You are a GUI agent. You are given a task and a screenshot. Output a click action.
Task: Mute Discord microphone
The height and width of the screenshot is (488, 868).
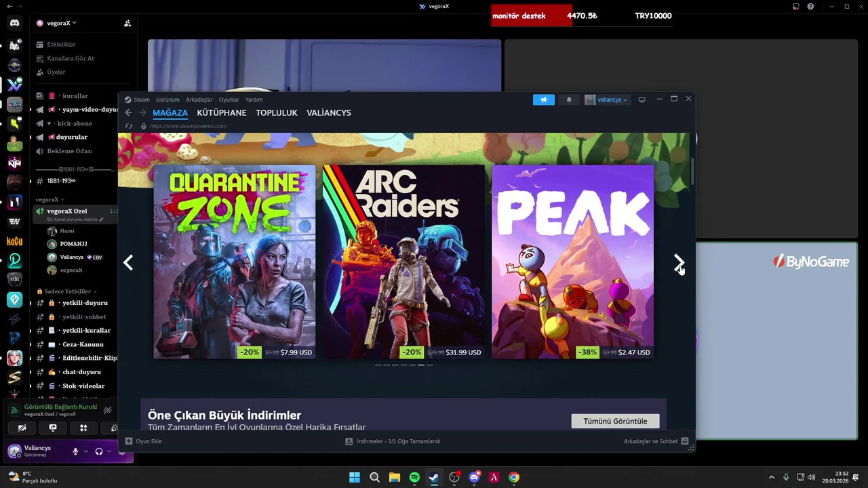(75, 451)
